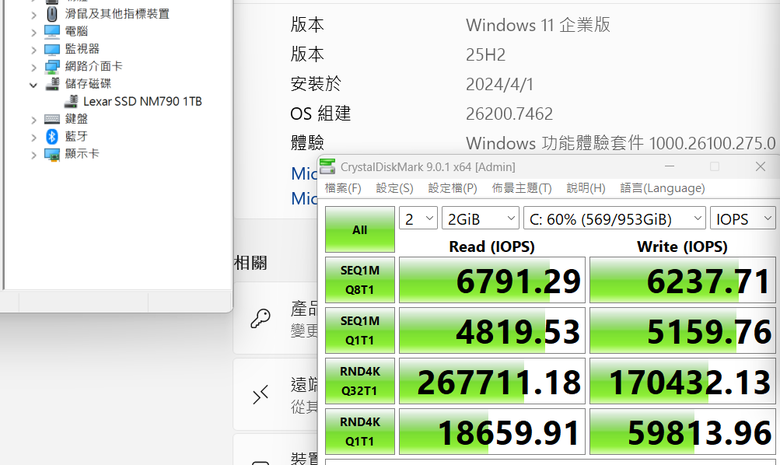Open the 語言(Language) menu
This screenshot has height=465, width=780.
[x=662, y=188]
